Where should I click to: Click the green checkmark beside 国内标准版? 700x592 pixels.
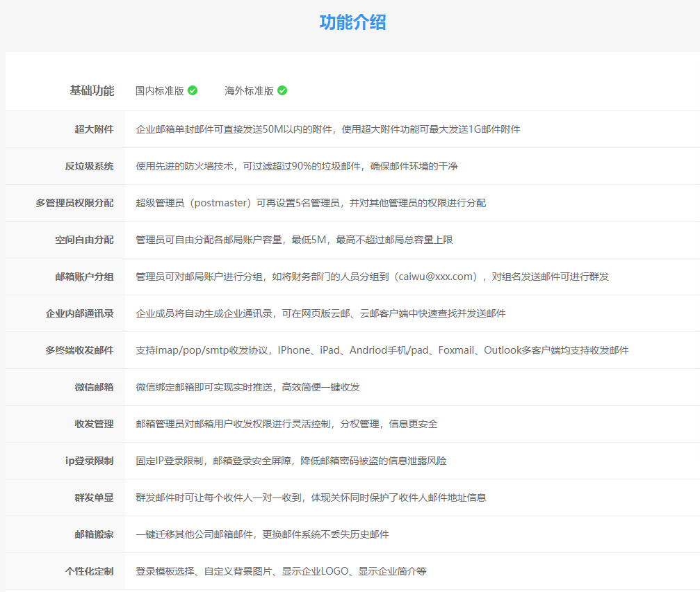pos(193,90)
